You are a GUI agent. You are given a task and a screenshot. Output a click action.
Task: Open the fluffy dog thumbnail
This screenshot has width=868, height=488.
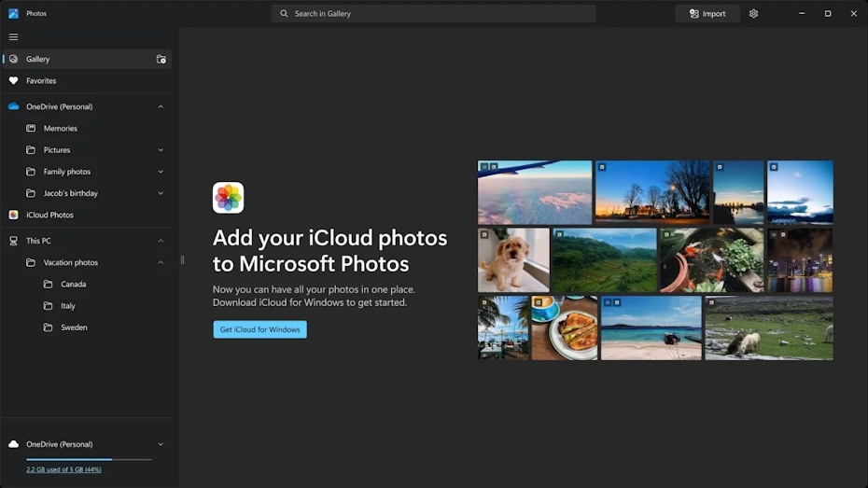tap(513, 260)
